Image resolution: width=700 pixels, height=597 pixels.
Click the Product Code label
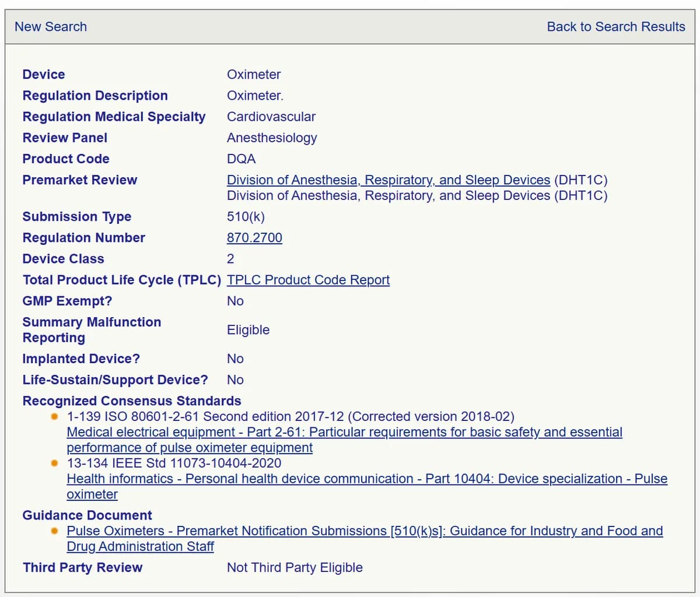tap(66, 159)
